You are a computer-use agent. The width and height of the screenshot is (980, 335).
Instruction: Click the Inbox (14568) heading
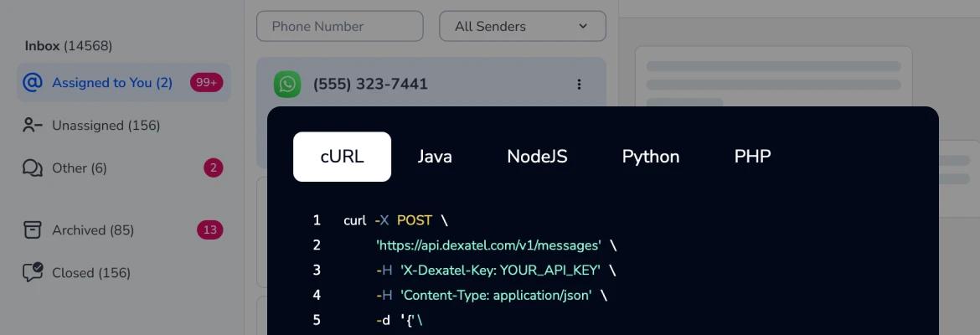68,45
